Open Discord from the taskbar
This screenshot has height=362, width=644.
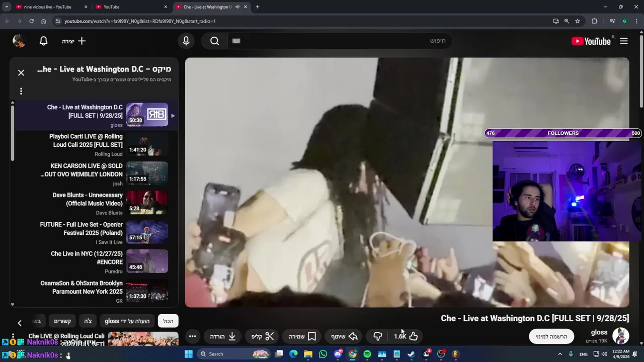point(338,354)
